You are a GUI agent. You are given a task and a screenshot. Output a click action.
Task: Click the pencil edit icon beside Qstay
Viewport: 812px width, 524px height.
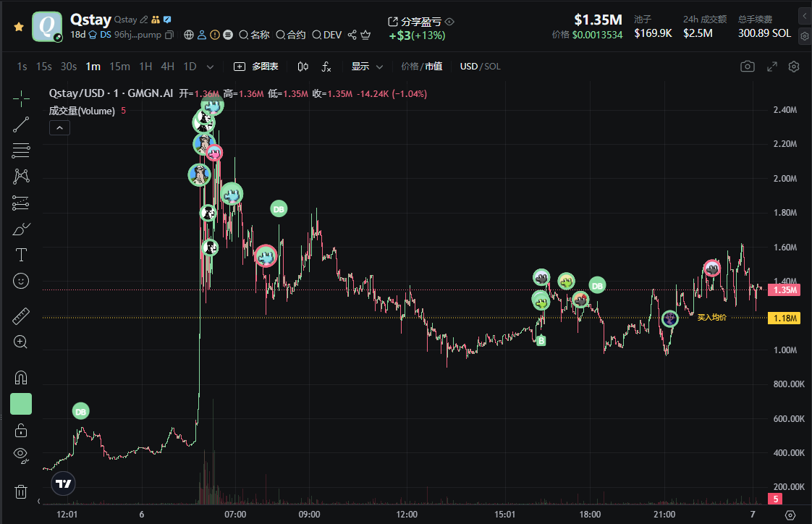tap(144, 20)
